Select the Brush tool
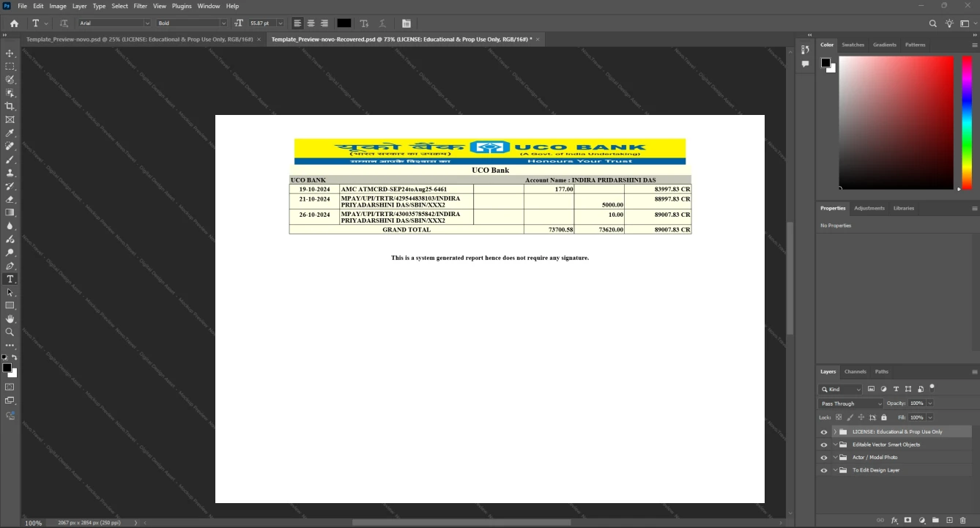The width and height of the screenshot is (980, 528). pos(10,160)
